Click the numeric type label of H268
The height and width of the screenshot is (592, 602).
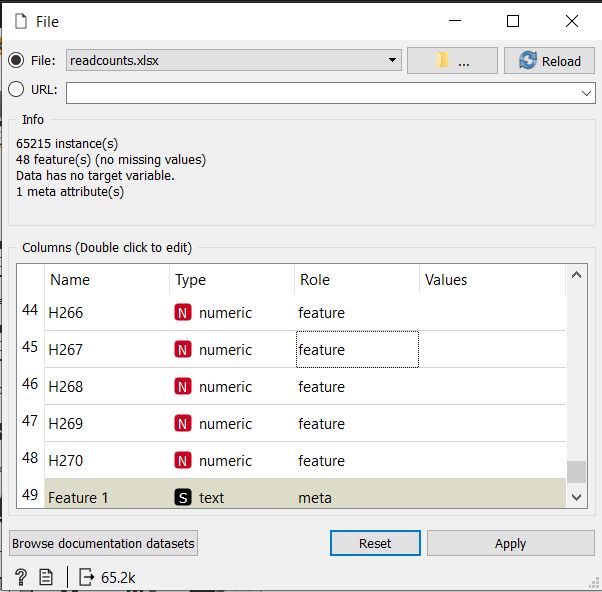click(x=225, y=387)
